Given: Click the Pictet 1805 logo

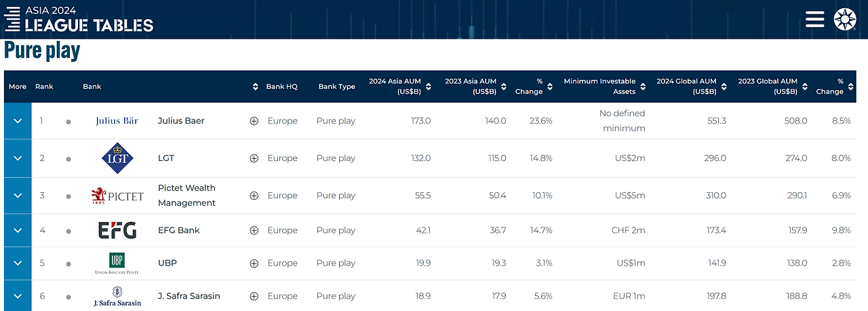Looking at the screenshot, I should coord(117,196).
